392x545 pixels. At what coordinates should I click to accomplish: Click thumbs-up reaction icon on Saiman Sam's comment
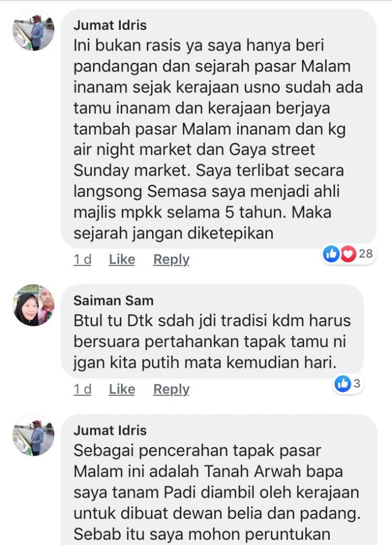click(343, 384)
